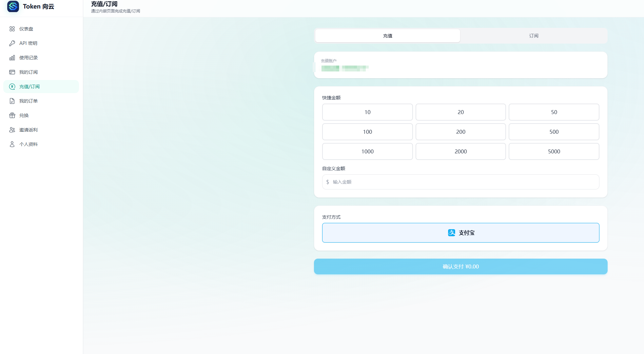Screen dimensions: 644x354
Task: Pick quick amount 500
Action: [x=554, y=132]
